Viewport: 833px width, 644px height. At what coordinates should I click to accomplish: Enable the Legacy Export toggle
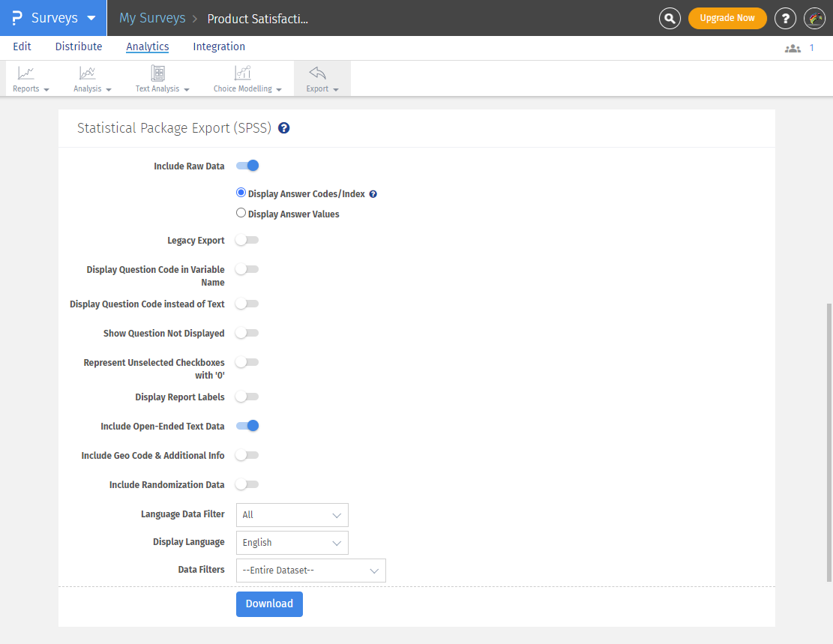pos(247,240)
